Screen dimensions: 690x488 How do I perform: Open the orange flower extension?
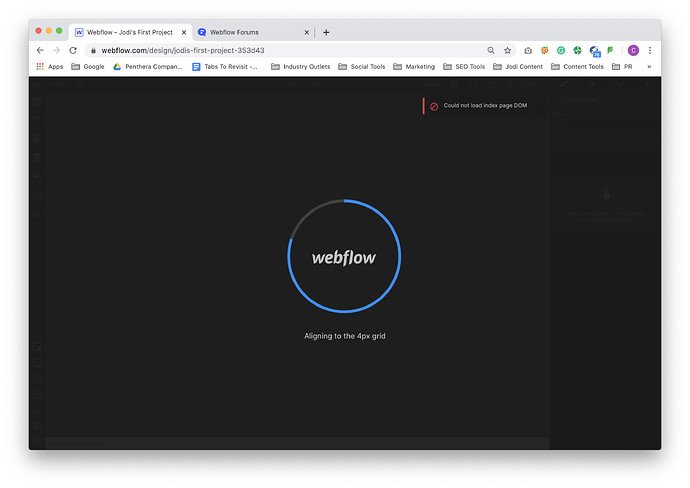545,51
